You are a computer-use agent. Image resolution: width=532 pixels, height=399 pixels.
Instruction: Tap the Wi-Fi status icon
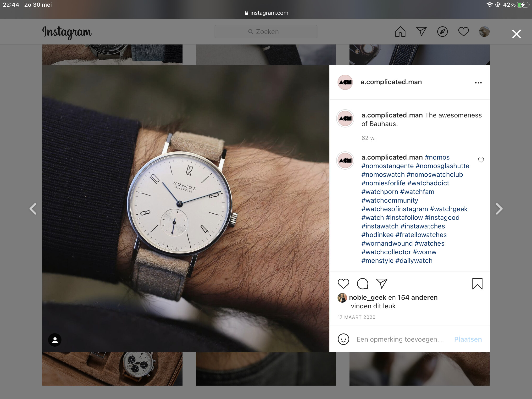point(489,5)
